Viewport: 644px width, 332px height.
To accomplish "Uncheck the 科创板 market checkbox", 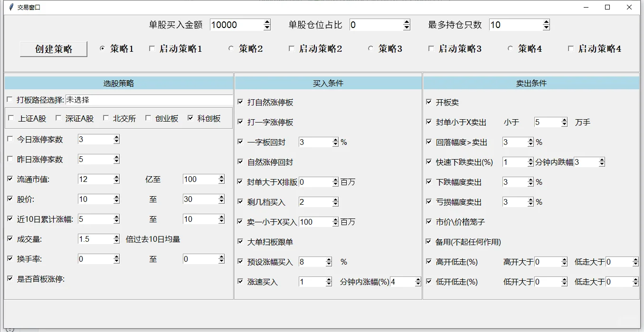I will tap(190, 118).
